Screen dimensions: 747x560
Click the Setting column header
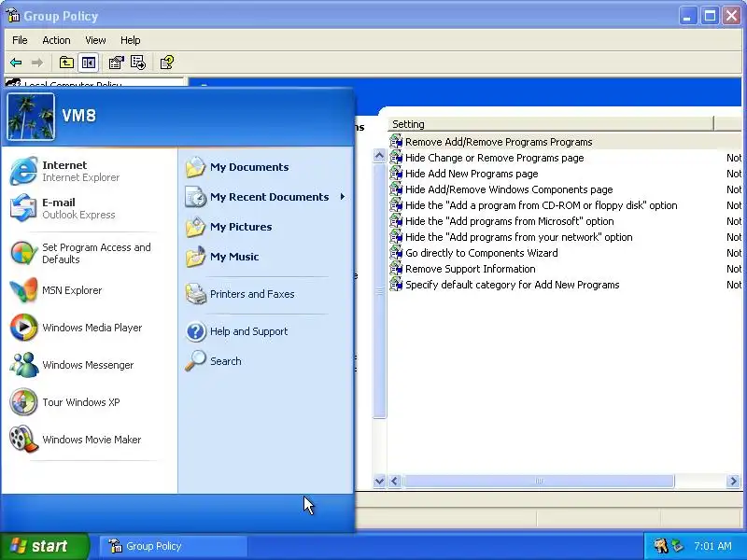click(x=551, y=124)
